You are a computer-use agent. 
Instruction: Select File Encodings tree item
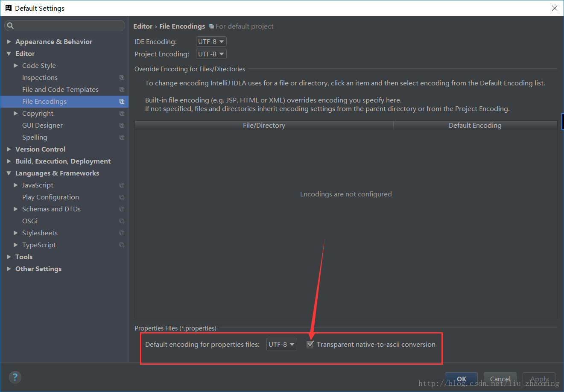click(64, 101)
